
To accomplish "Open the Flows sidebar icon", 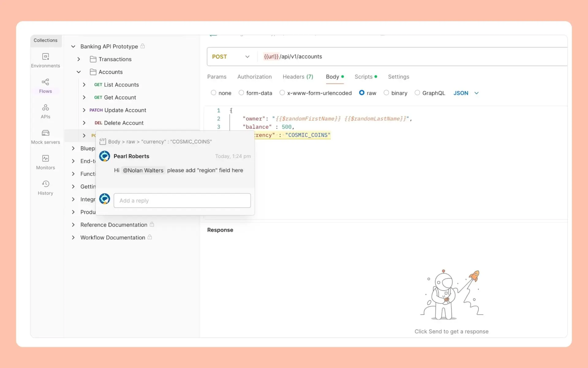I will click(45, 82).
